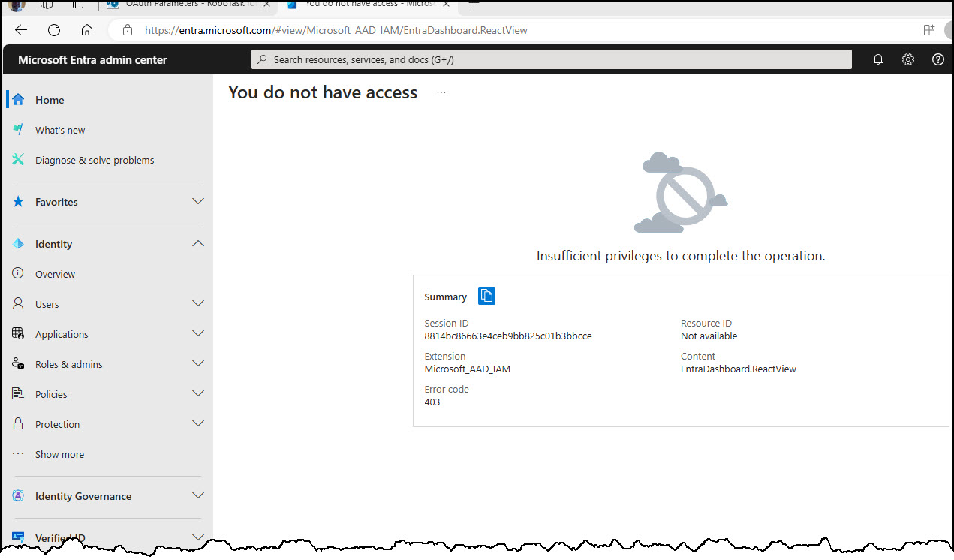Expand the Identity Governance chevron
954x560 pixels.
(x=198, y=495)
